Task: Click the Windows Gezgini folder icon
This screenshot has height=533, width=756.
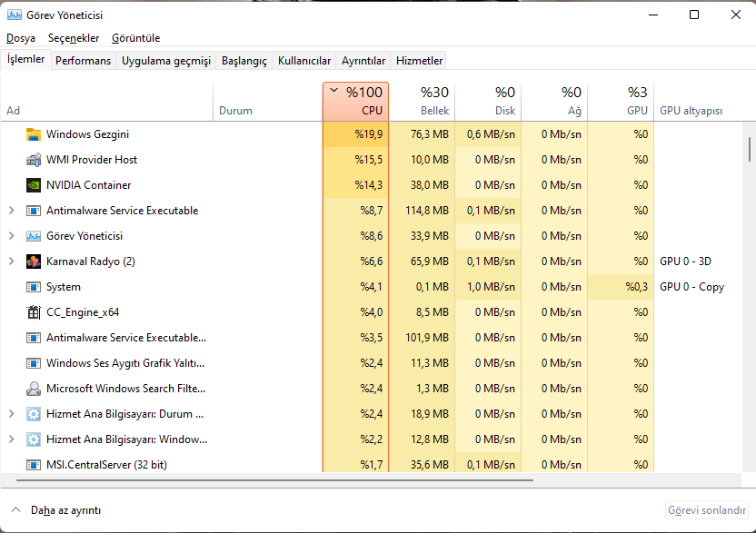Action: 34,134
